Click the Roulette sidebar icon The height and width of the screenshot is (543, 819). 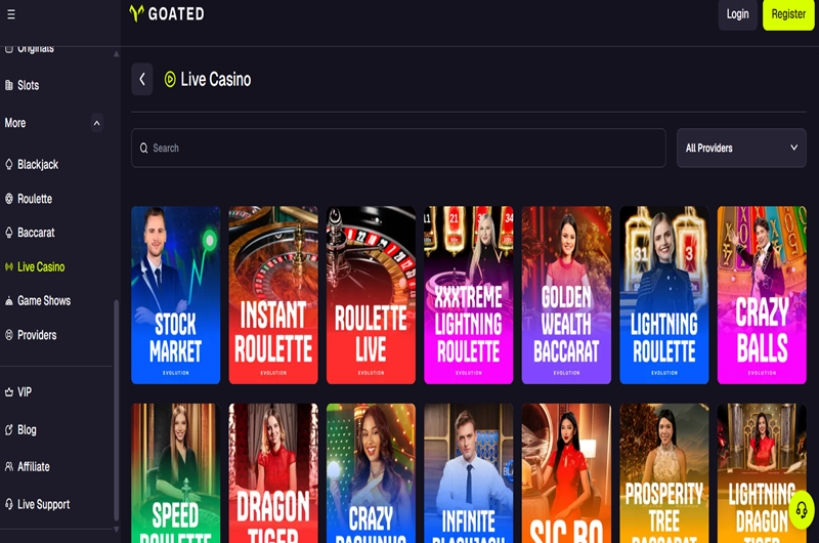pos(9,198)
